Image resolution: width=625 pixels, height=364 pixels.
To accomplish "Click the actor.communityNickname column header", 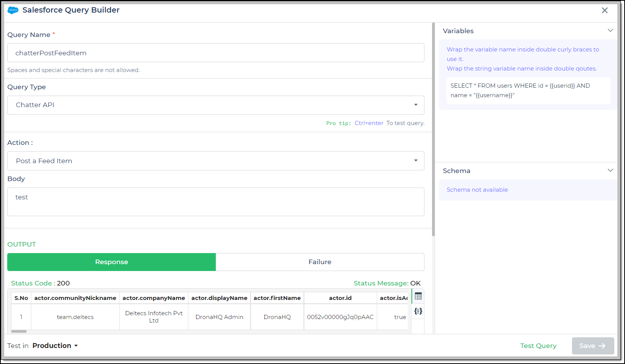I will click(x=75, y=298).
